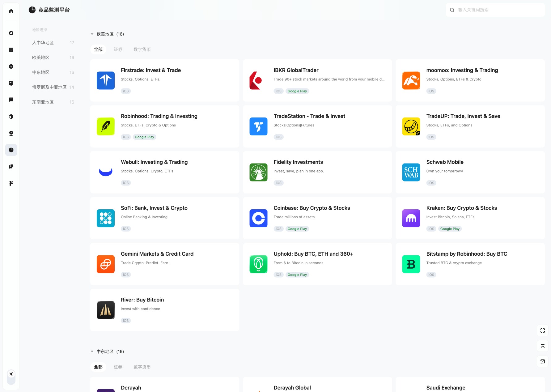Viewport: 551px width, 392px height.
Task: Collapse the 中东地区 (16) section
Action: (x=92, y=352)
